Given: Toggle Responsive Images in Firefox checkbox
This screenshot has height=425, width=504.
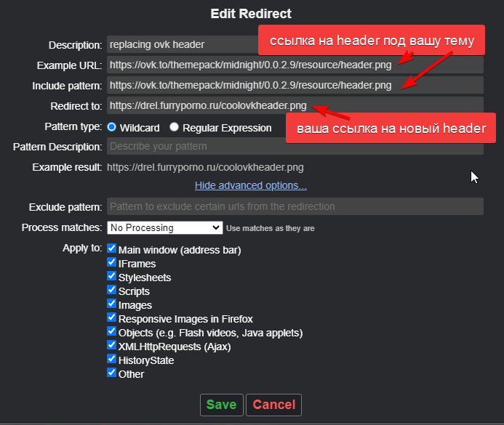Looking at the screenshot, I should [111, 318].
